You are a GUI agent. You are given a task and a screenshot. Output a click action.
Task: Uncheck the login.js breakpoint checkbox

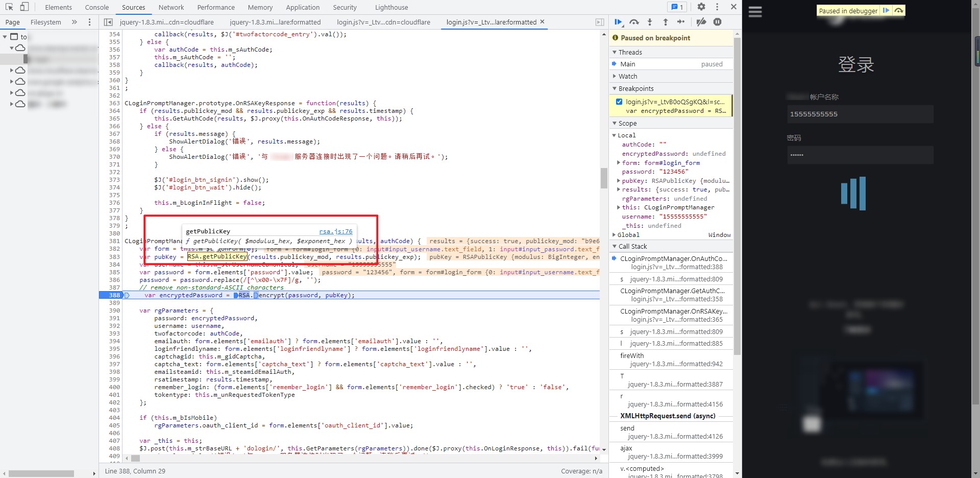619,102
